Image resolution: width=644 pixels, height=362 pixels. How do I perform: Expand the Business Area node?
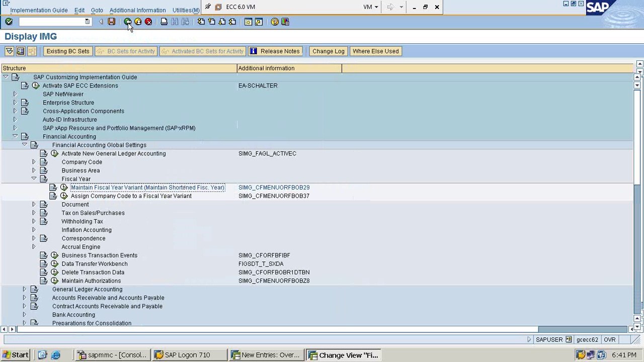pos(34,170)
